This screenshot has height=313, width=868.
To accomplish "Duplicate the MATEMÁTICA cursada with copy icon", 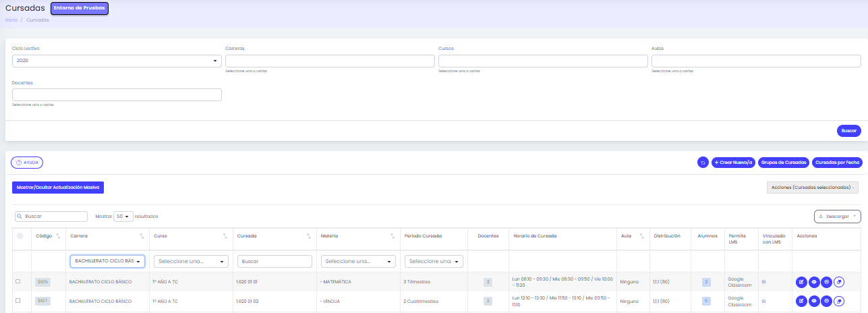I will (x=838, y=282).
